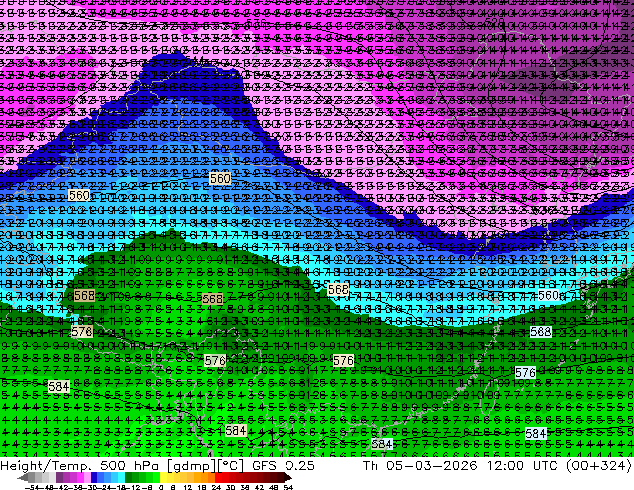Viewport: 634px width, 490px height.
Task: Click the gray left arrow end of color scale
Action: coord(22,477)
